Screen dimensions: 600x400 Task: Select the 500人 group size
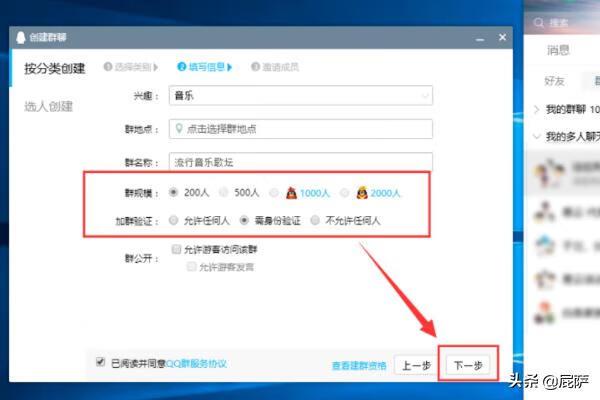tap(223, 192)
